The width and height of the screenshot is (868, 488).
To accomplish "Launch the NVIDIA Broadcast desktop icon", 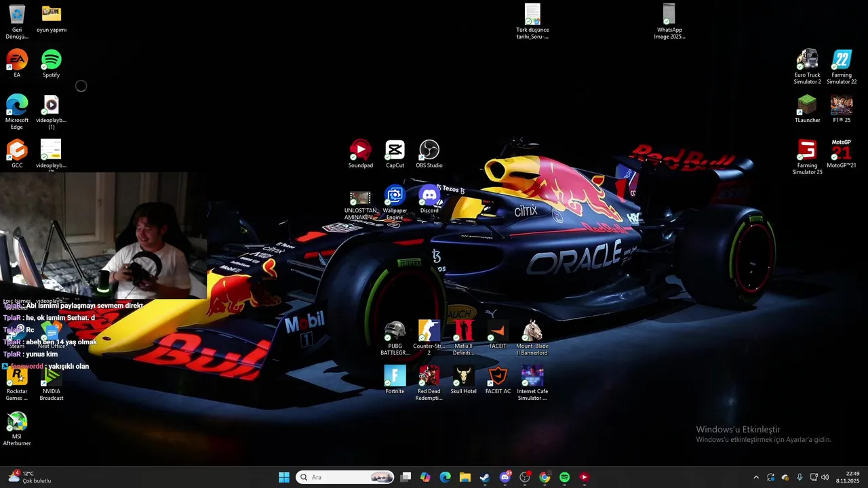I will click(52, 383).
